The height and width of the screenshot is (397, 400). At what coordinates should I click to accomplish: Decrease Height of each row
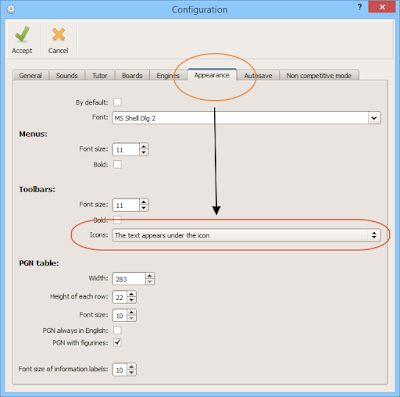tap(132, 300)
